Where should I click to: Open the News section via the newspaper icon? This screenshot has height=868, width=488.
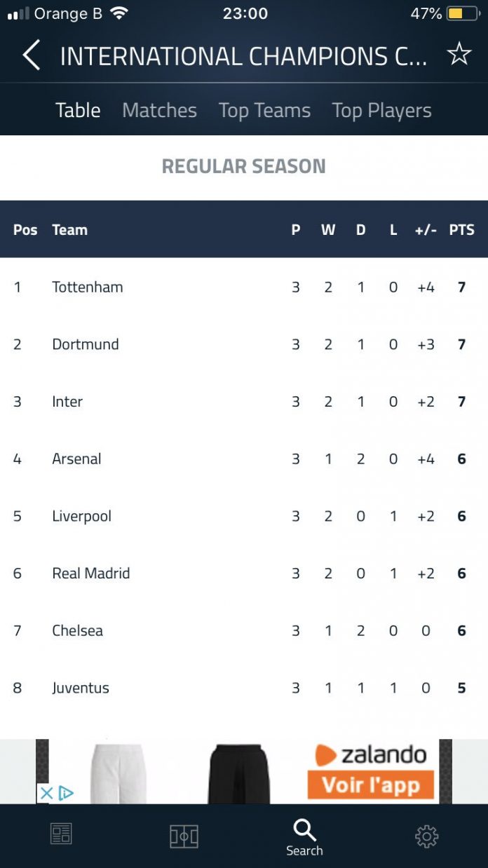coord(61,834)
